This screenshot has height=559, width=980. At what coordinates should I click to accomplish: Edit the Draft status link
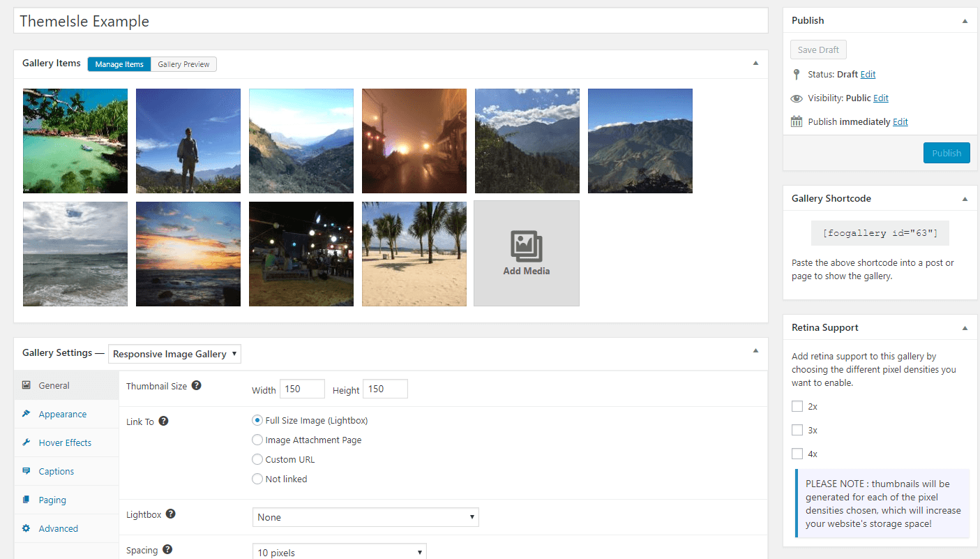pos(868,75)
